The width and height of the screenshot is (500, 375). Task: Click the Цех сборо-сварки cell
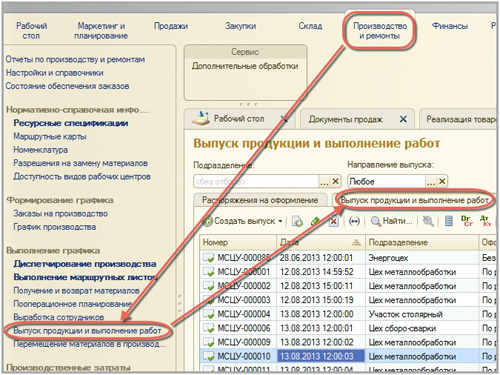tap(422, 328)
